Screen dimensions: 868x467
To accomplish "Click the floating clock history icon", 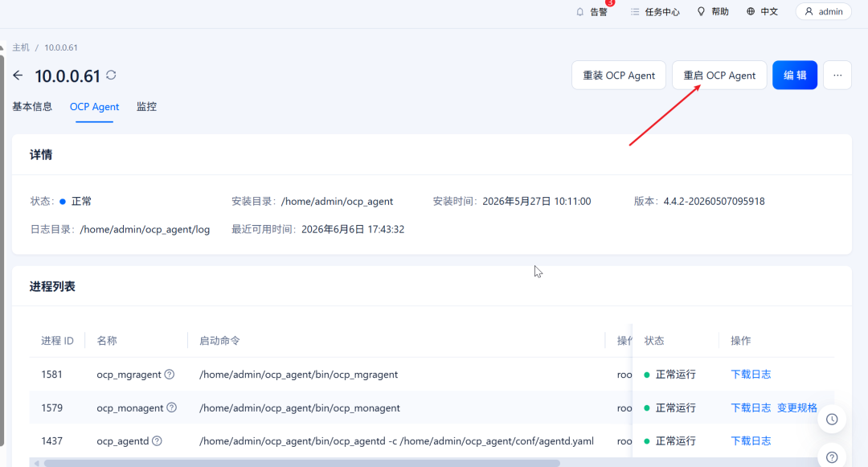I will tap(832, 420).
